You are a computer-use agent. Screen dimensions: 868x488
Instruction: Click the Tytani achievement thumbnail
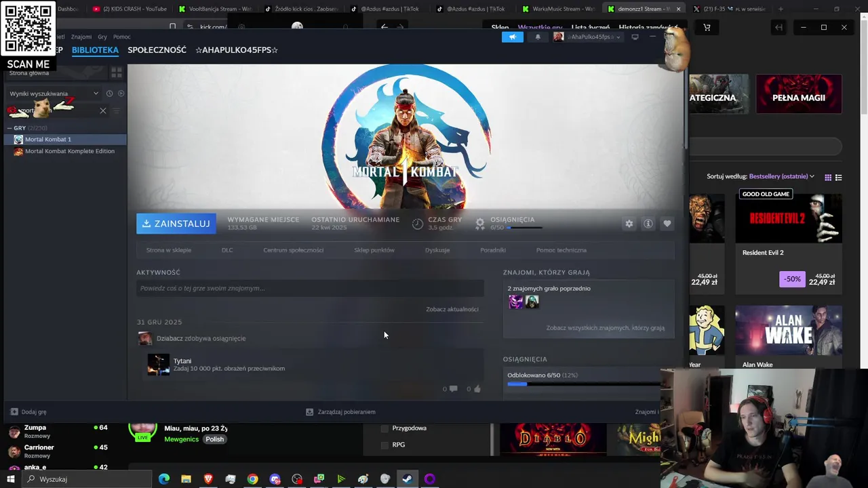(x=159, y=365)
